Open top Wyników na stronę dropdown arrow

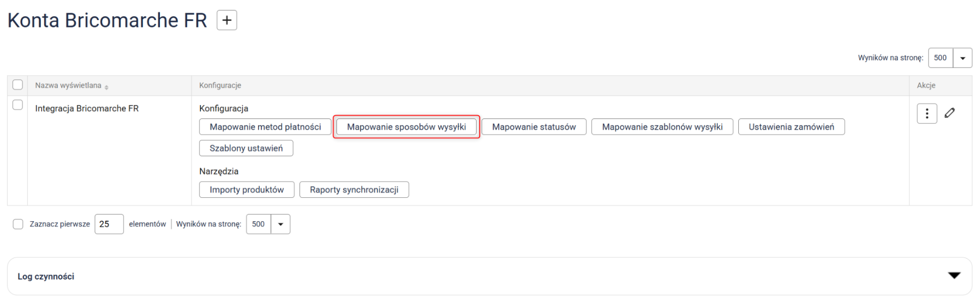(962, 58)
